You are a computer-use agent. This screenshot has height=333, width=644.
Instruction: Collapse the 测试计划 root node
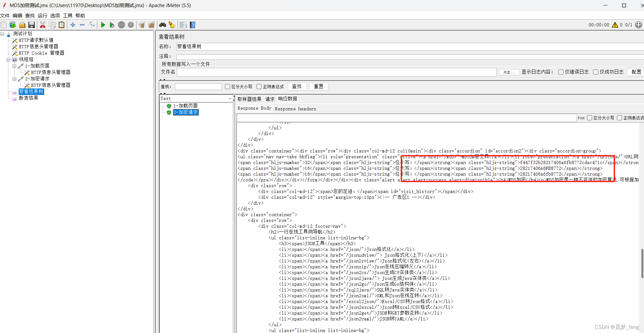tap(2, 33)
